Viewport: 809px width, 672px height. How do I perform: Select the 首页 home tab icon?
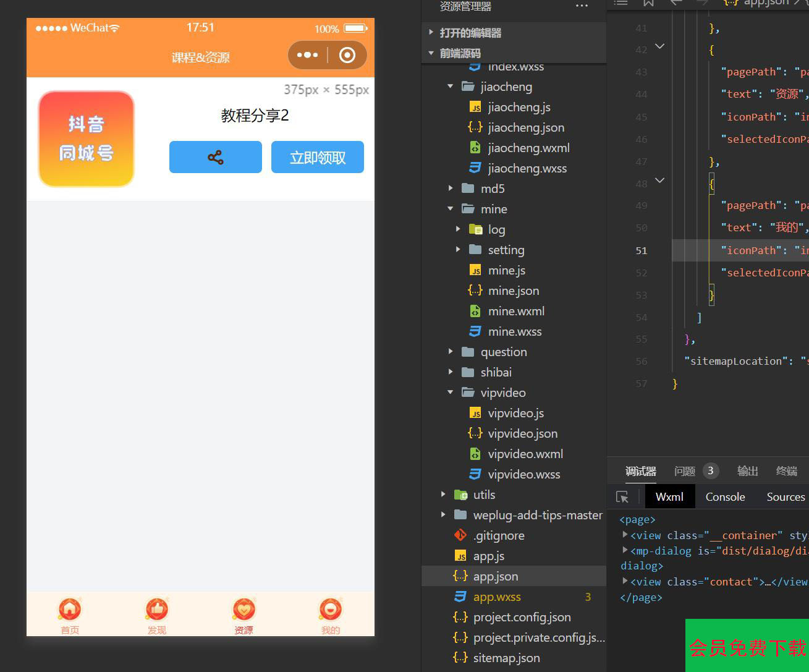(x=70, y=609)
